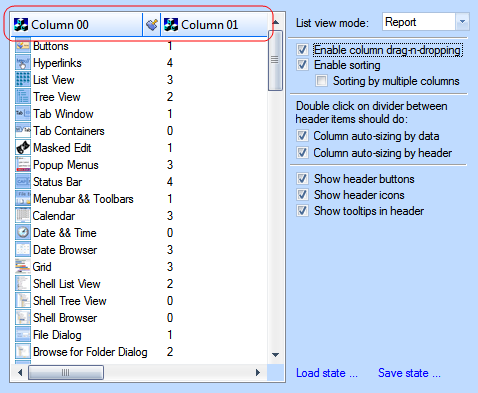Image resolution: width=478 pixels, height=393 pixels.
Task: Uncheck Show header buttons
Action: point(302,179)
